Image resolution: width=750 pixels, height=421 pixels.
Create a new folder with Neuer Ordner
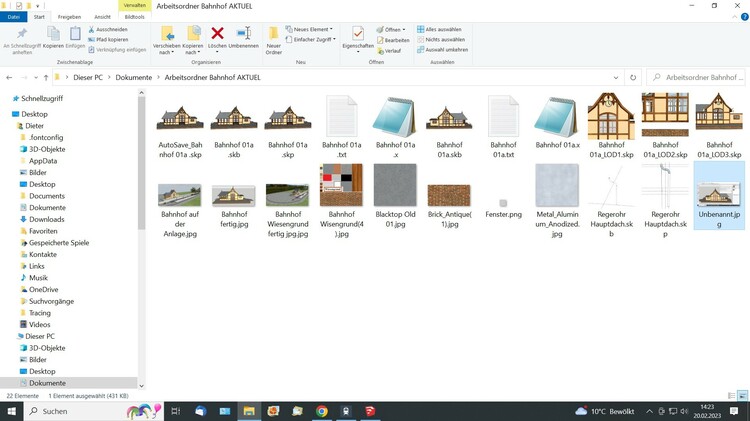point(273,38)
